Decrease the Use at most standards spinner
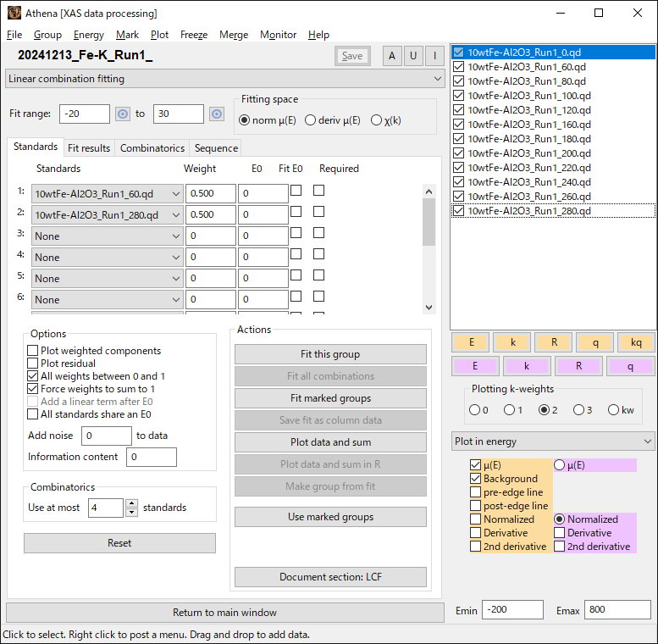The height and width of the screenshot is (644, 658). click(132, 512)
